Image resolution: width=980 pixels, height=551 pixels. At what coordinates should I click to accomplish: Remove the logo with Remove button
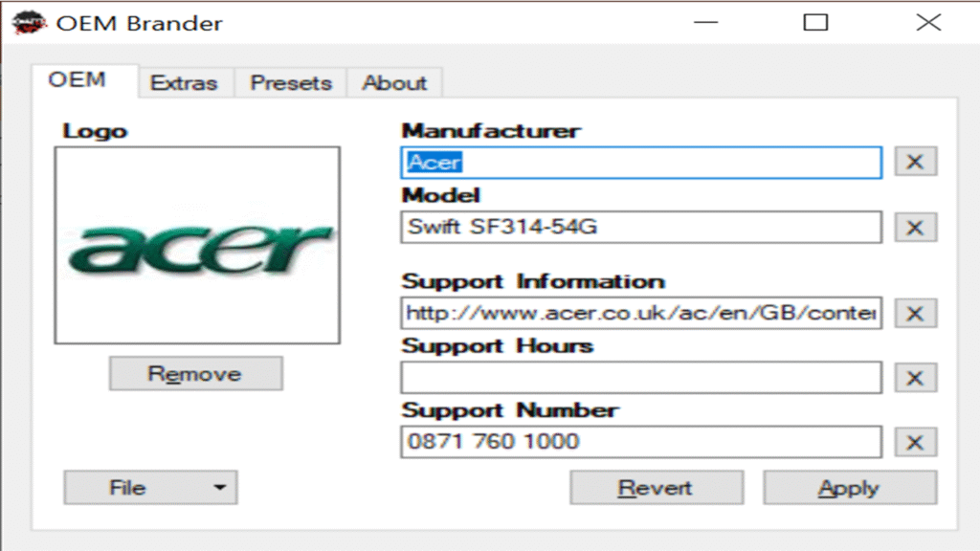point(195,374)
